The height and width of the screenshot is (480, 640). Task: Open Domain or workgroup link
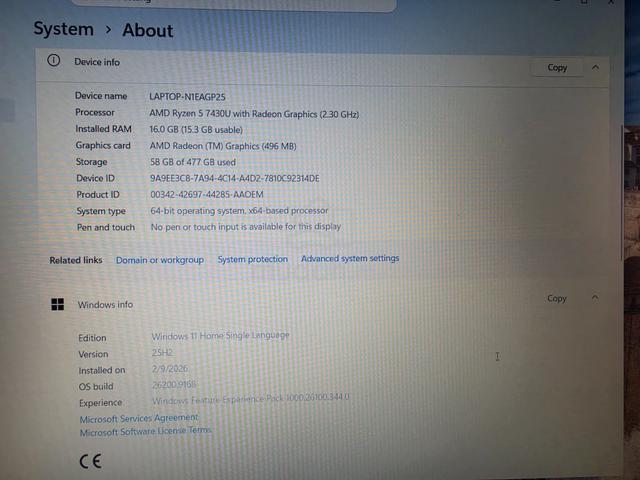(160, 260)
